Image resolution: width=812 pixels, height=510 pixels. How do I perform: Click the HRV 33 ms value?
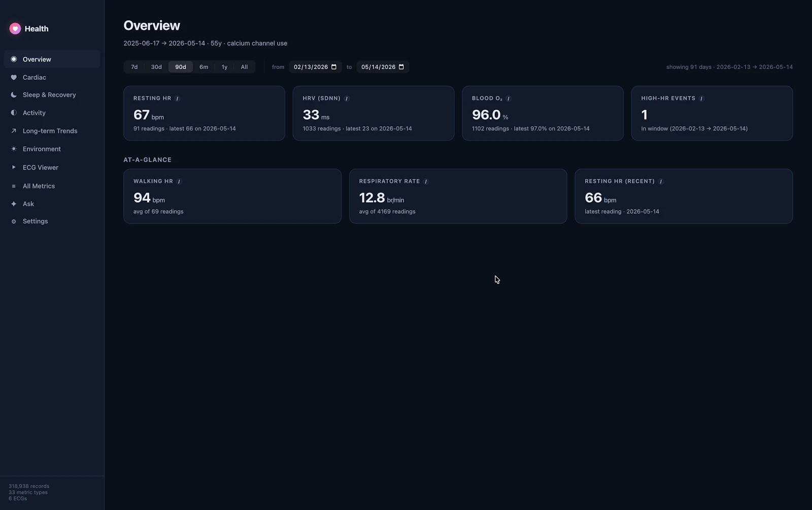coord(316,115)
